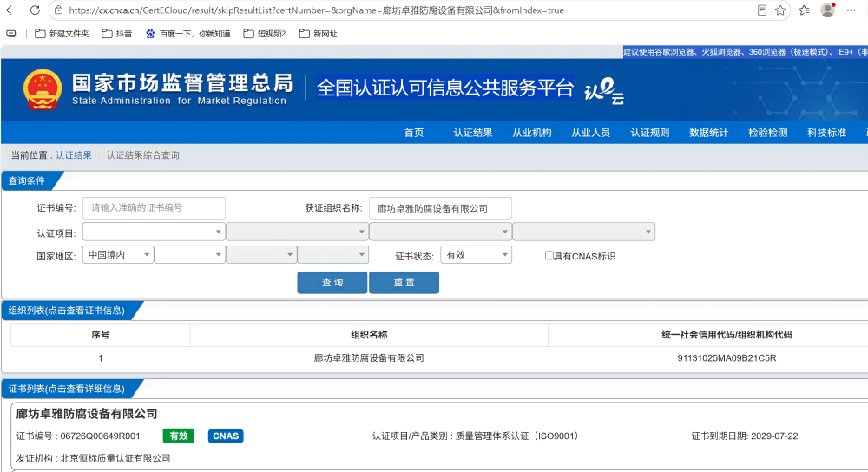Click the 重置 reset button
Screen dimensions: 868x472
(404, 282)
